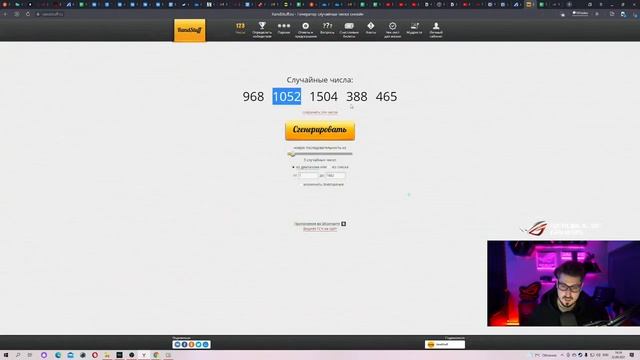
Task: Open the Edge browser taskbar icon
Action: pyautogui.click(x=58, y=355)
